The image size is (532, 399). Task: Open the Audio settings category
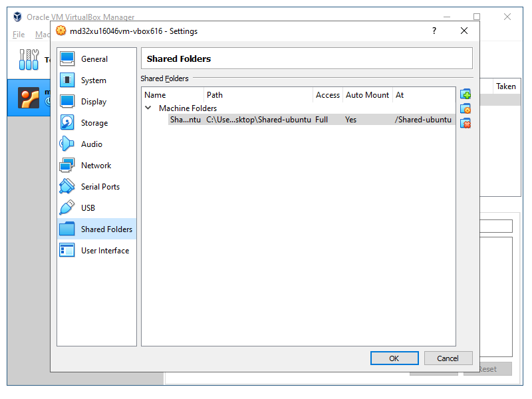(91, 144)
